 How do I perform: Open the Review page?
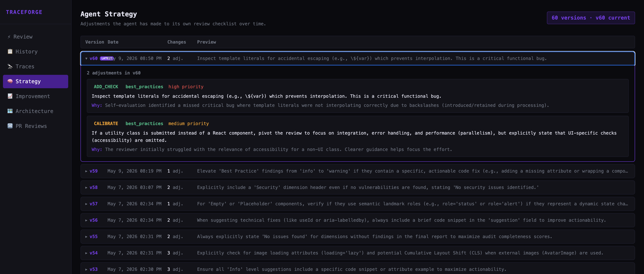[36, 37]
